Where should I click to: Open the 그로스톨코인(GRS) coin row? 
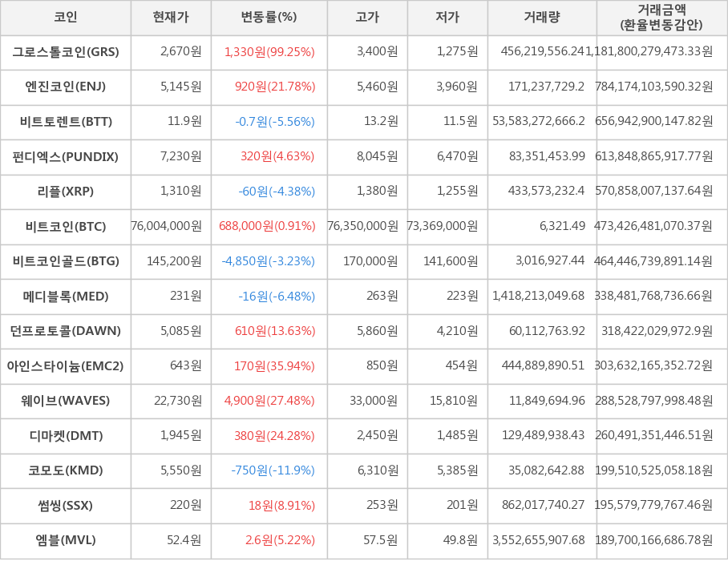click(66, 52)
